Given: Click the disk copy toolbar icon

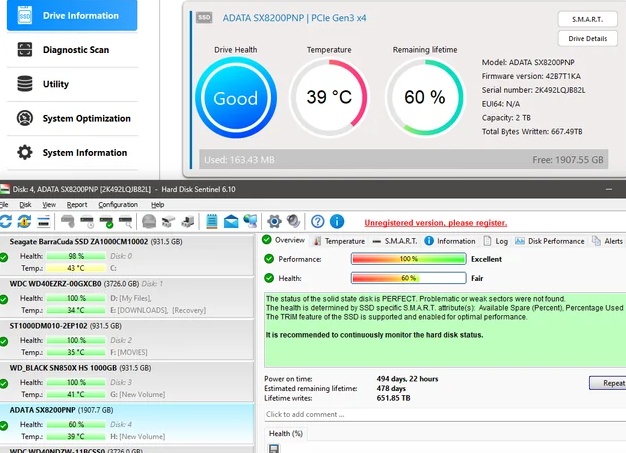Looking at the screenshot, I should (188, 222).
